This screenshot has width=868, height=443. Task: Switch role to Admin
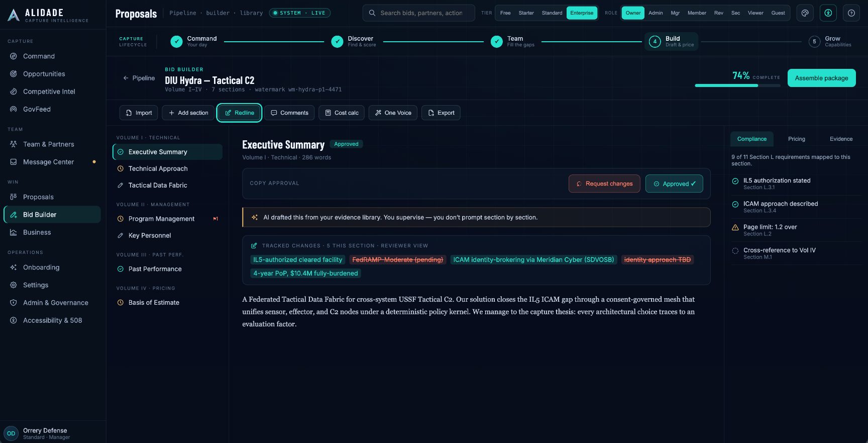656,13
